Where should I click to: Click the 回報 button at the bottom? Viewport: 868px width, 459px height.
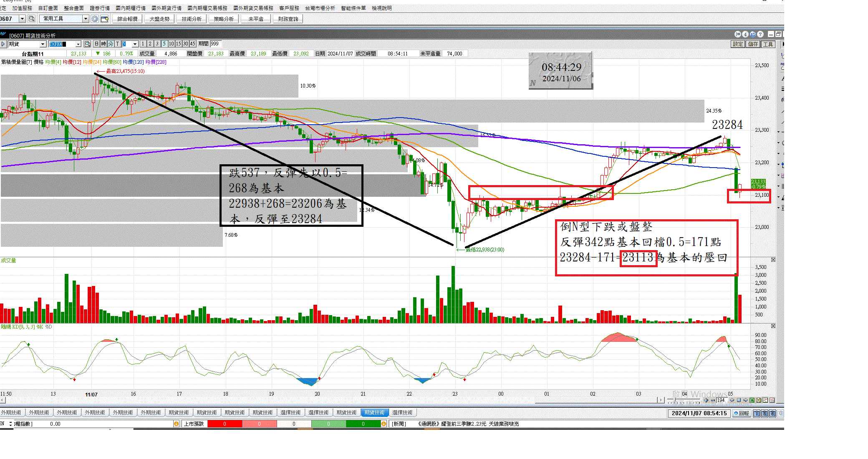pos(742,414)
